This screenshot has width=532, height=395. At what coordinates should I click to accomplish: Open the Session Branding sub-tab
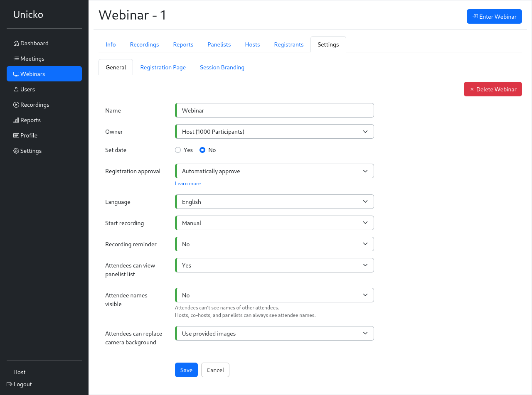(222, 67)
